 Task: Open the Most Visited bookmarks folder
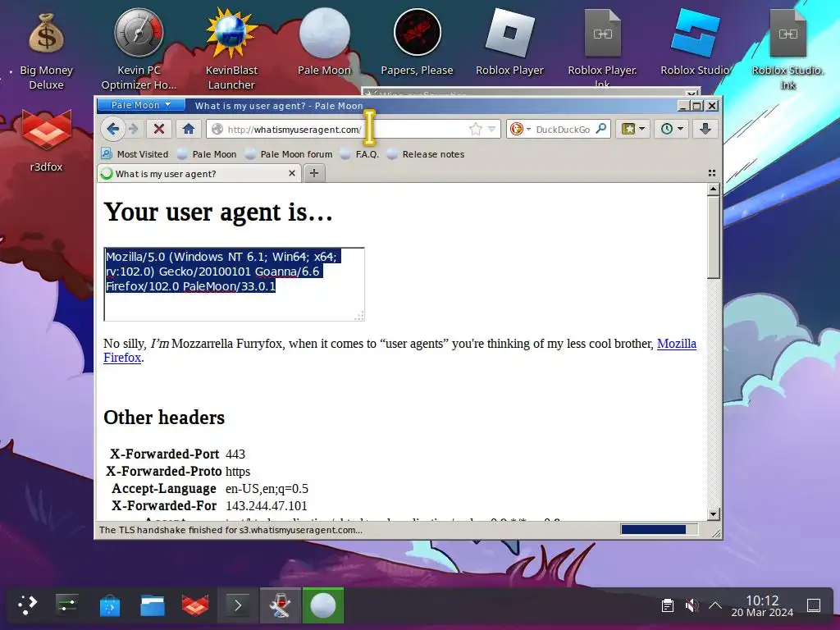coord(135,154)
